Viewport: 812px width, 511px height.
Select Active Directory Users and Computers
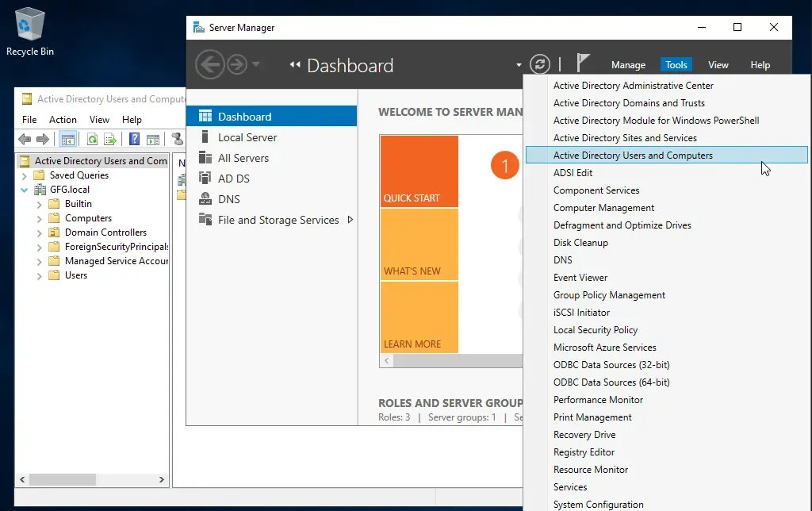click(x=666, y=155)
